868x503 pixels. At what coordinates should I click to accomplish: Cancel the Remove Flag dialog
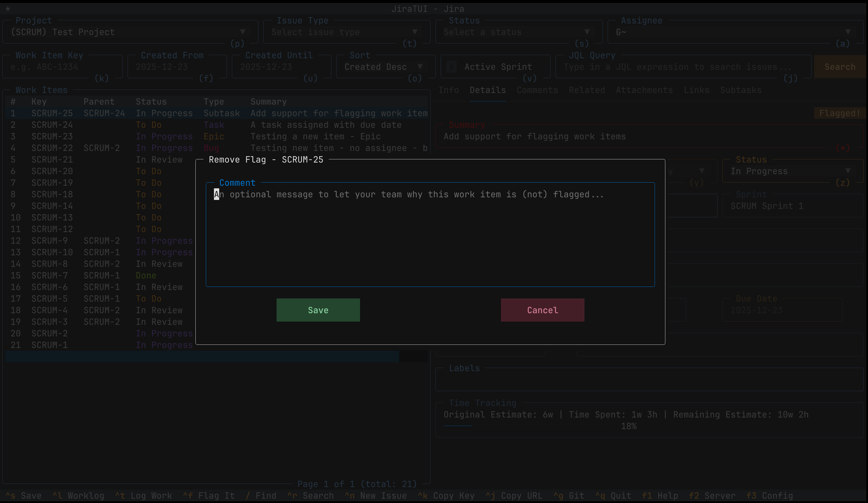[x=542, y=310]
